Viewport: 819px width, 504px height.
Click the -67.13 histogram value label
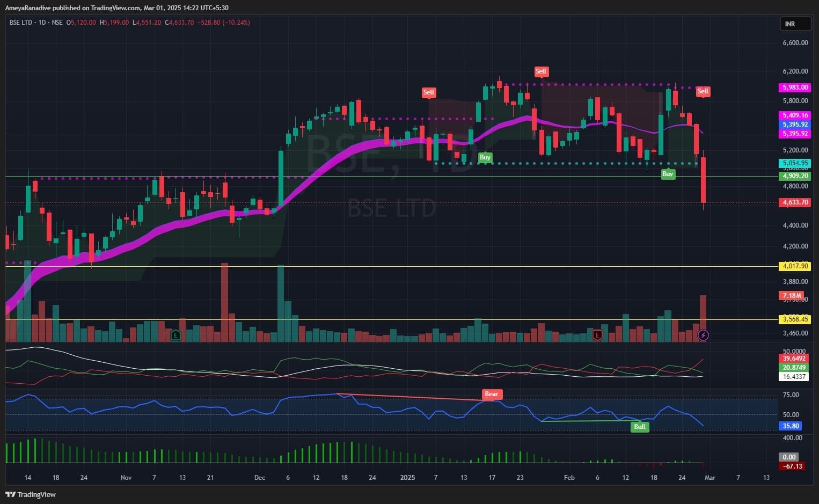tap(792, 466)
